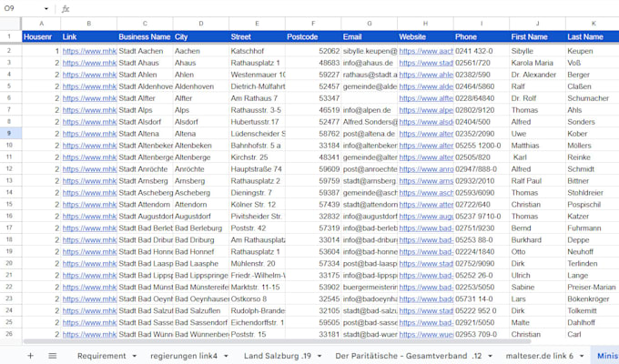The height and width of the screenshot is (364, 619).
Task: Select last name cell Claßen
Action: point(593,86)
